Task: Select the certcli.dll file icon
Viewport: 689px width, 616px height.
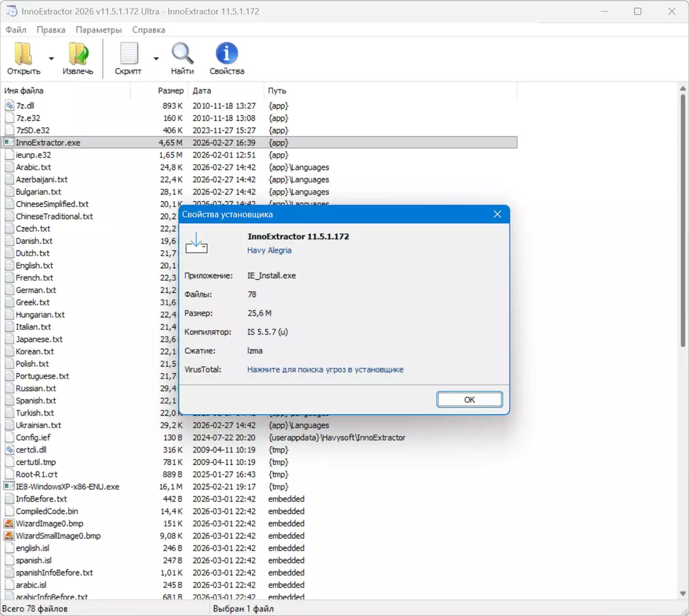Action: point(9,450)
